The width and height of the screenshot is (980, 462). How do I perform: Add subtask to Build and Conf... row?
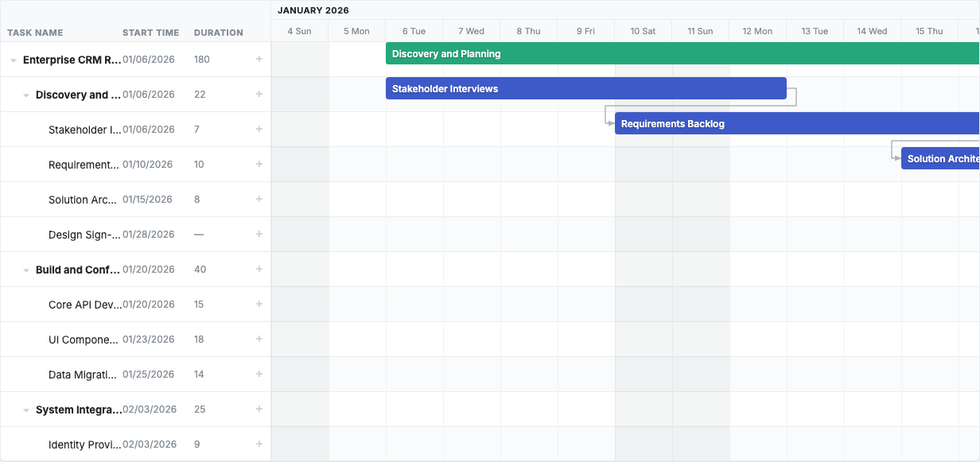tap(259, 270)
